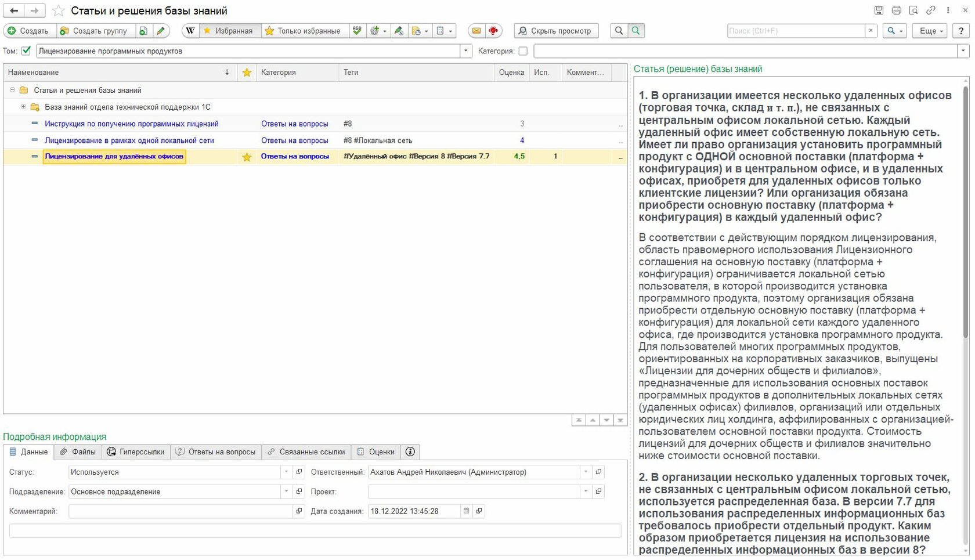Uncheck the Том filter checkbox
Image resolution: width=975 pixels, height=560 pixels.
pyautogui.click(x=26, y=51)
